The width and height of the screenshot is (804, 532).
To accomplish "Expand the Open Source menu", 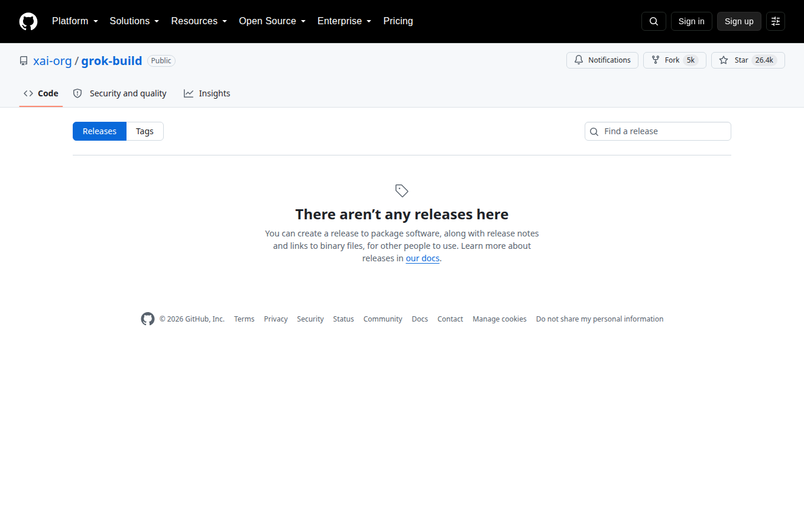I will (273, 21).
